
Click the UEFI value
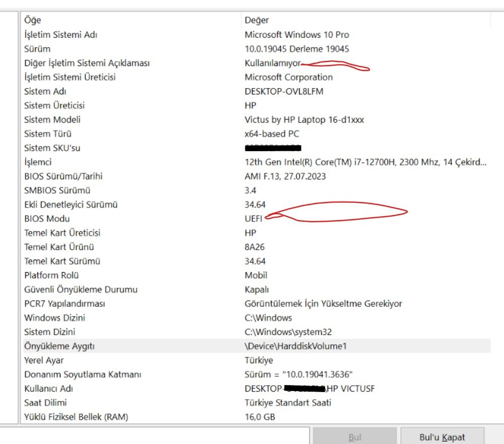[254, 219]
